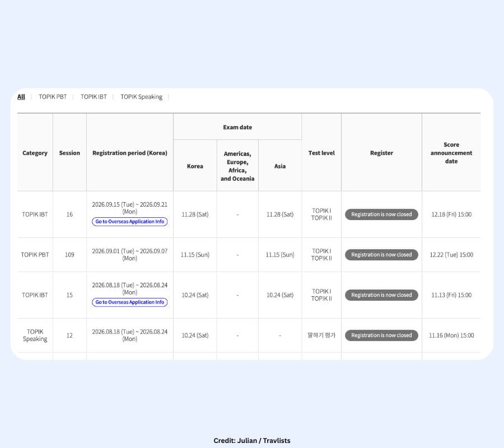Click the Category column header
The width and height of the screenshot is (504, 448).
pyautogui.click(x=35, y=153)
